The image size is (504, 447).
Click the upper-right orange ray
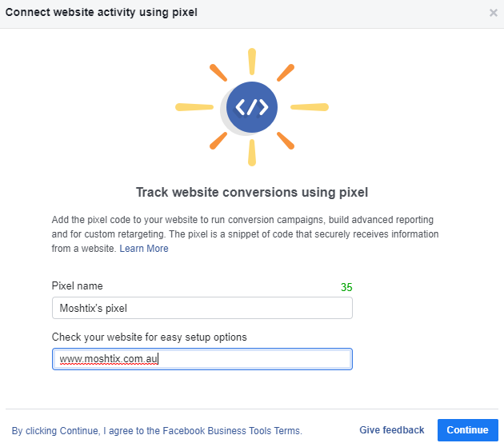[286, 73]
